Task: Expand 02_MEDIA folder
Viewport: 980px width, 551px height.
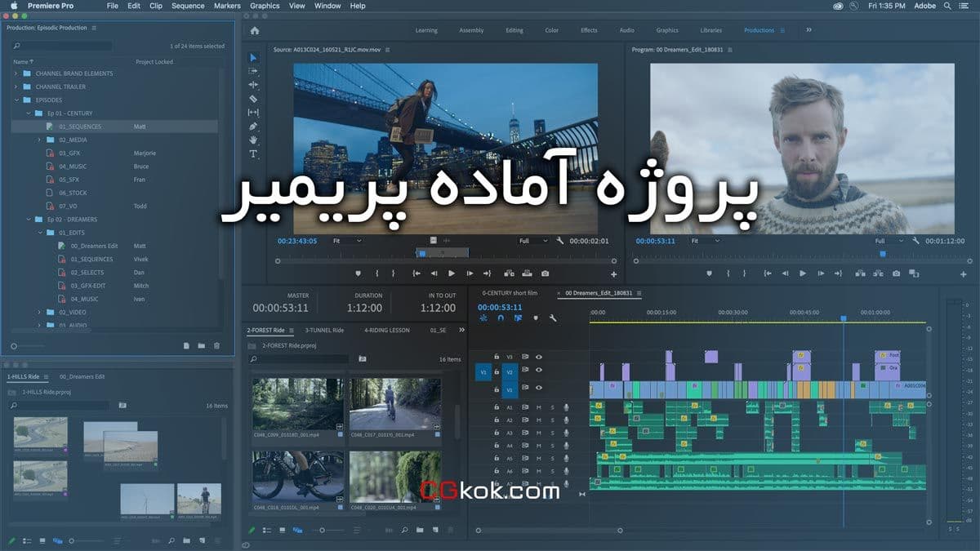Action: coord(39,140)
